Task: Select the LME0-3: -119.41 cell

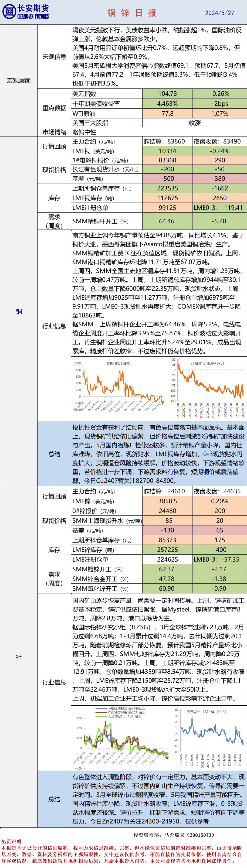Action: (x=220, y=208)
